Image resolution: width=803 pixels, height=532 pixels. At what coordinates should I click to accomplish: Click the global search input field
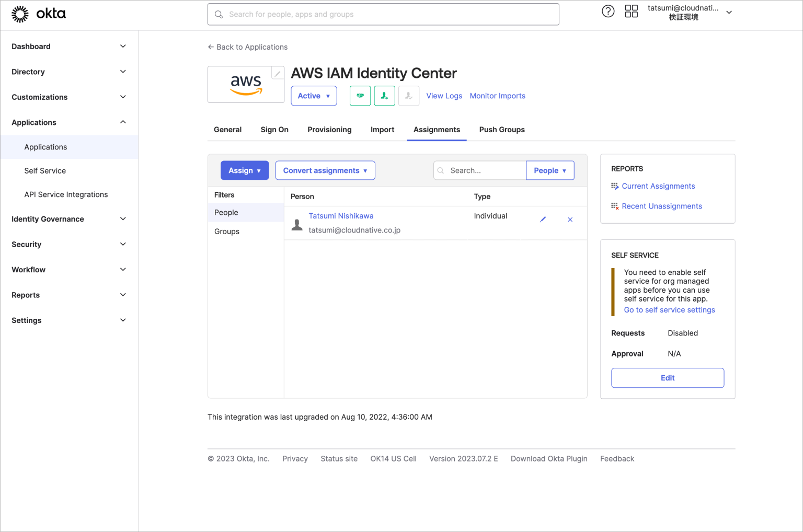pyautogui.click(x=383, y=14)
